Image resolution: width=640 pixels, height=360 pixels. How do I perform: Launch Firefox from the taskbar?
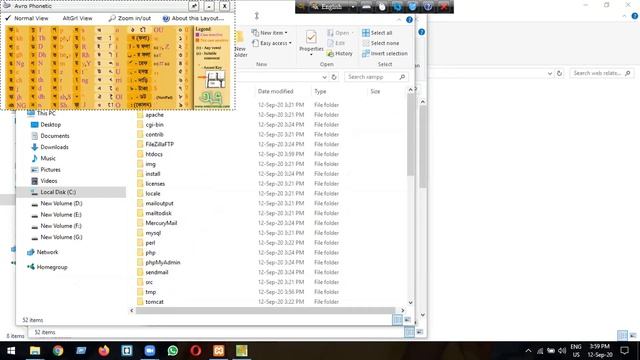click(x=104, y=351)
